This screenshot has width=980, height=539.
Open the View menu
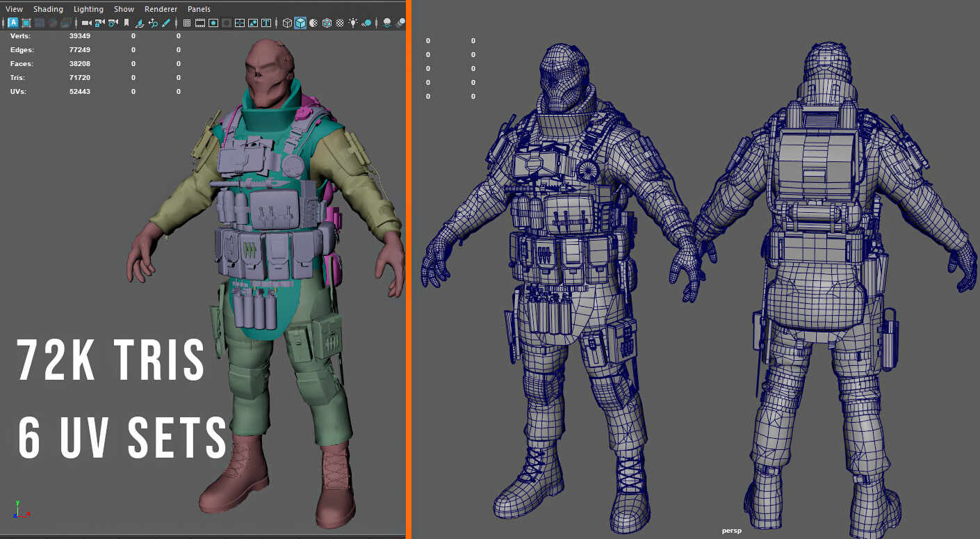(14, 9)
